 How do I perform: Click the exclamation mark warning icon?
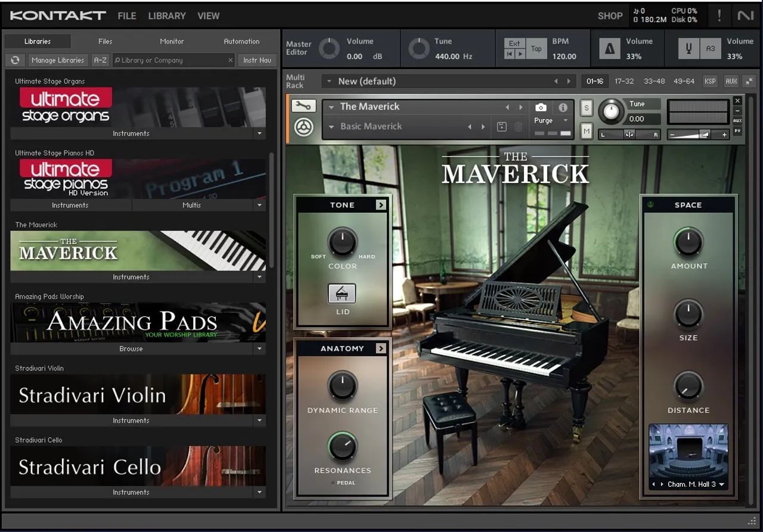pyautogui.click(x=719, y=15)
